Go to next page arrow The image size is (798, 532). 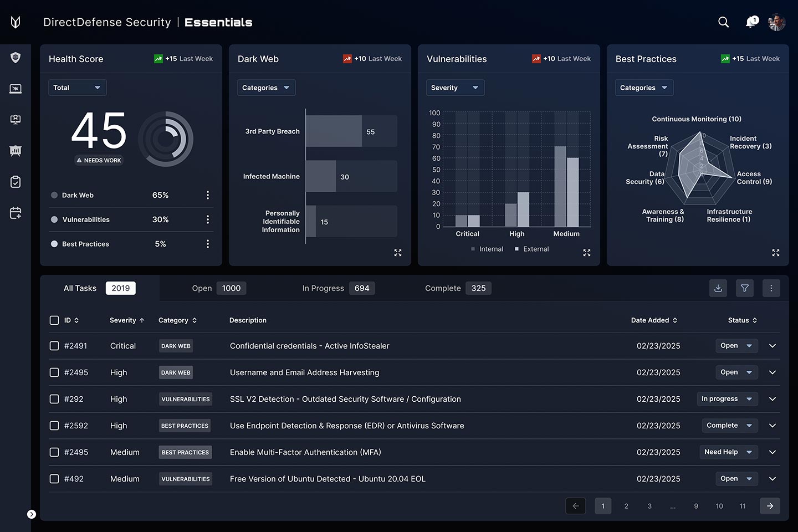[770, 506]
